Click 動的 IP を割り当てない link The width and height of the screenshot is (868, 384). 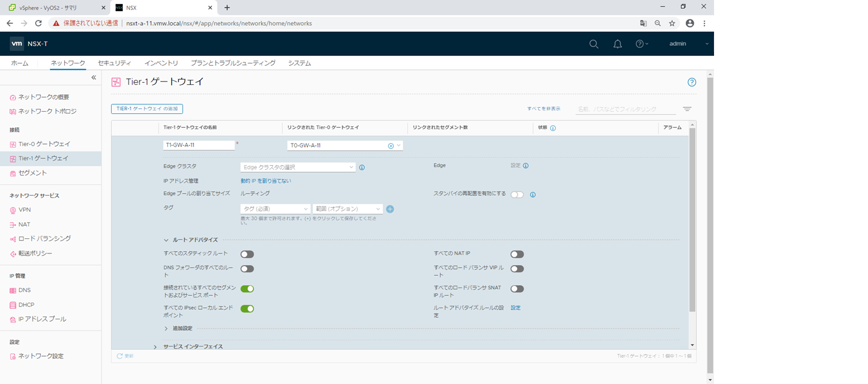coord(266,181)
